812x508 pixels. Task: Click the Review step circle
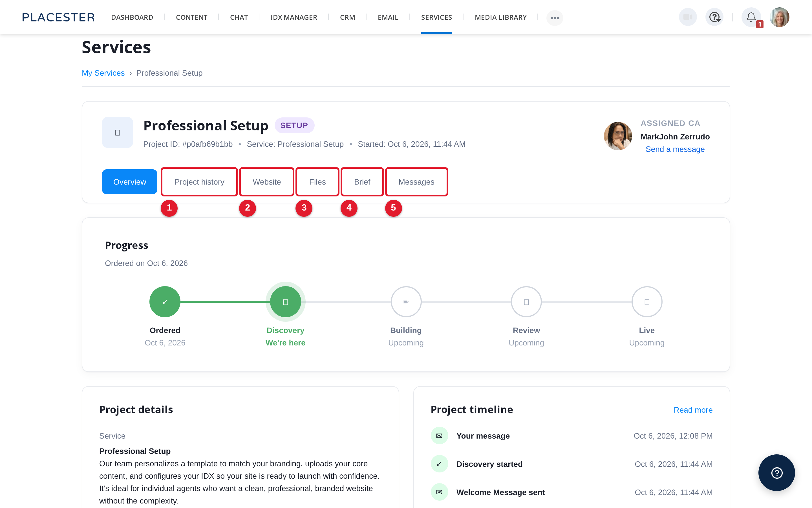(x=526, y=302)
